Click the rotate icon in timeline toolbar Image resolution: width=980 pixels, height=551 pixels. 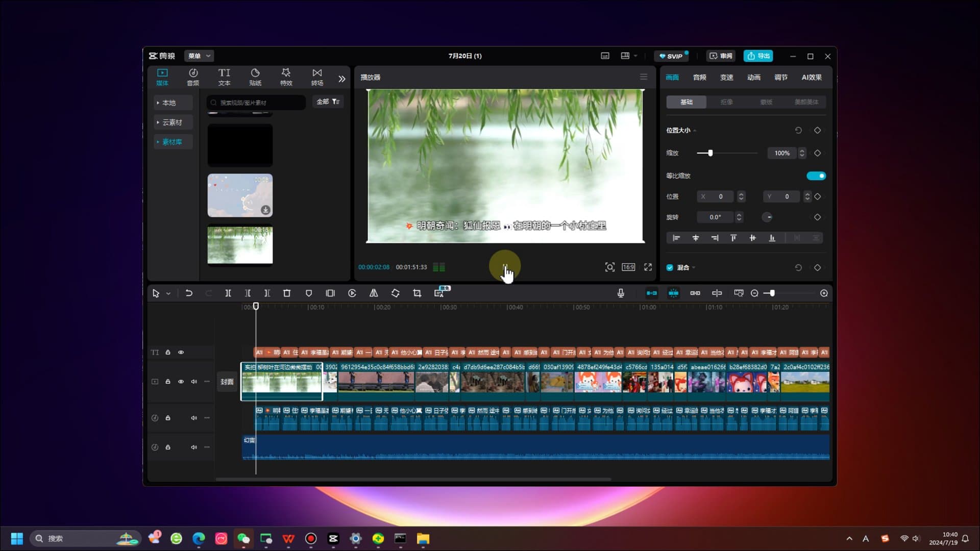tap(396, 293)
